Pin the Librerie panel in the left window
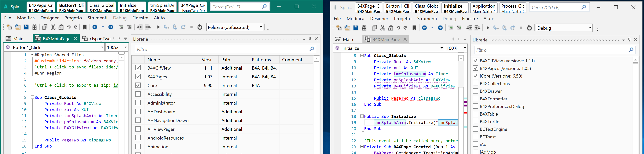 point(310,39)
